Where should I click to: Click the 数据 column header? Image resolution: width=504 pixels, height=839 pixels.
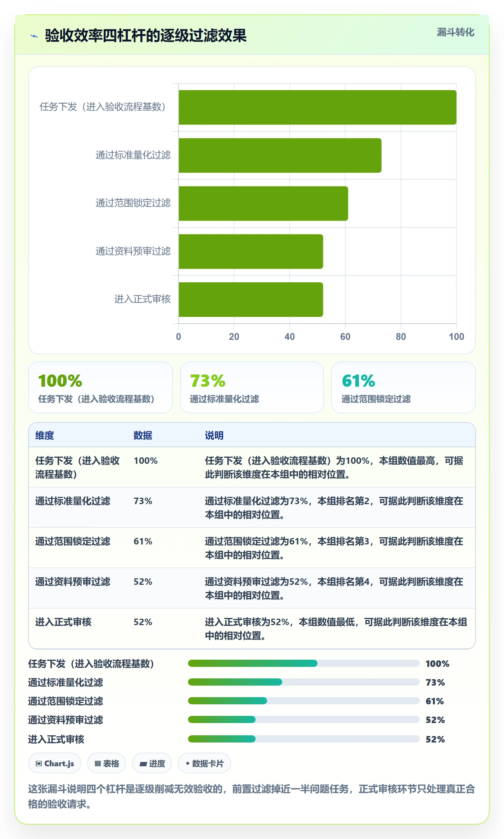[x=143, y=435]
